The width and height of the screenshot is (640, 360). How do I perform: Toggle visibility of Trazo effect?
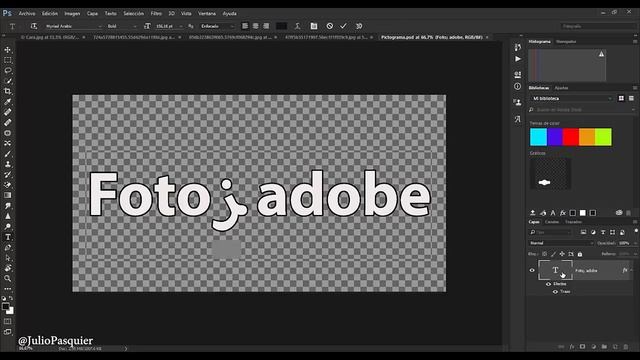coord(555,292)
